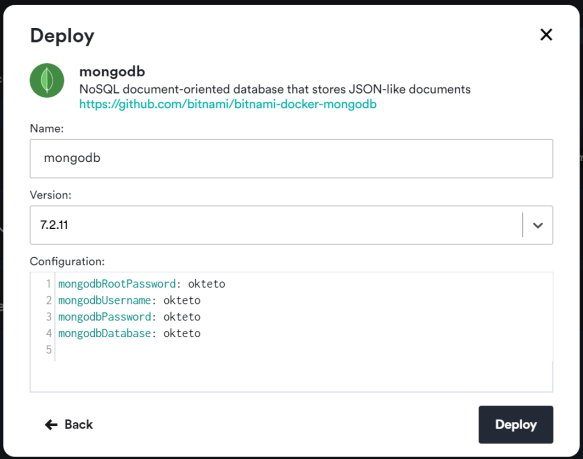Click the mongodbPassword configuration line

(x=129, y=317)
